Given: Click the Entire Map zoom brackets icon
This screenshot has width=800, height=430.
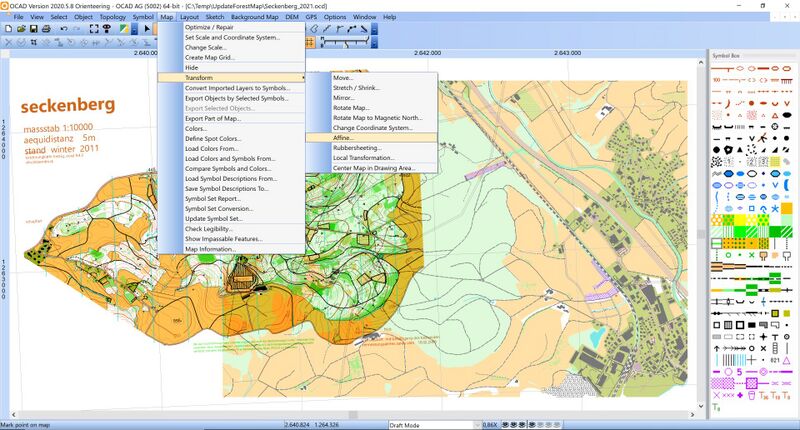Looking at the screenshot, I should coord(94,29).
